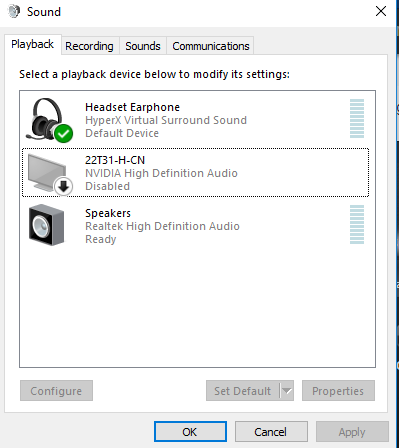Click the Disabled status text

107,186
